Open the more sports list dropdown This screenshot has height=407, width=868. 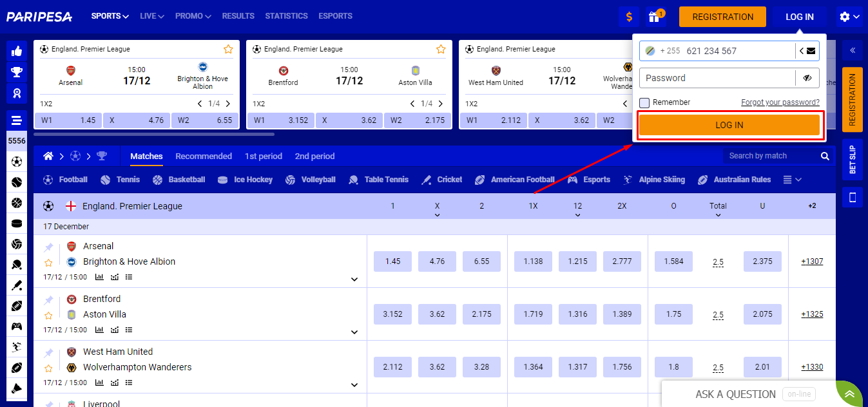point(793,180)
